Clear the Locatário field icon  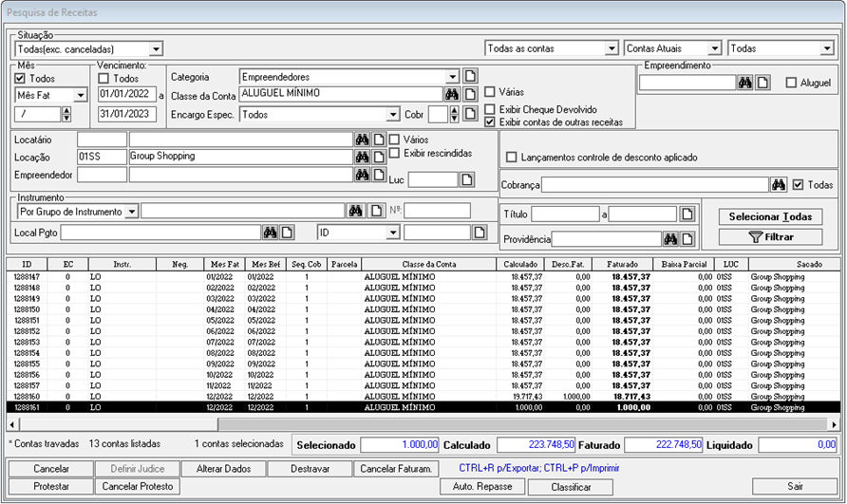pos(379,140)
